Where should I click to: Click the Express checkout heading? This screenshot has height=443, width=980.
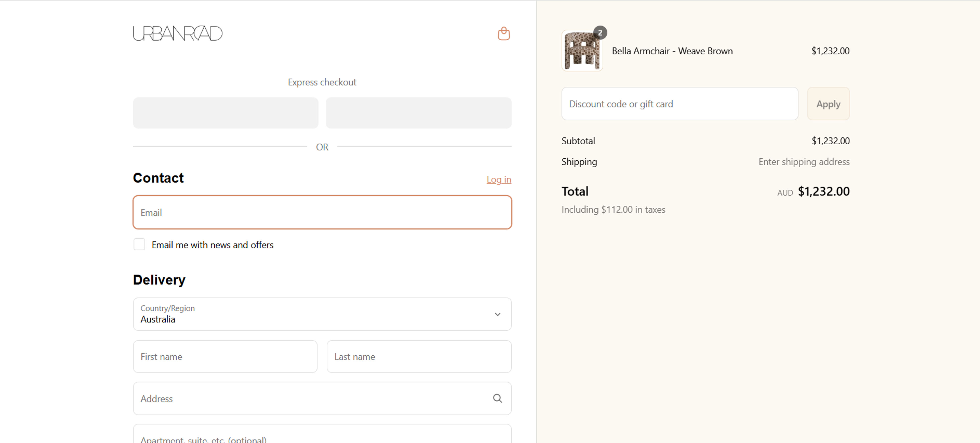point(322,82)
